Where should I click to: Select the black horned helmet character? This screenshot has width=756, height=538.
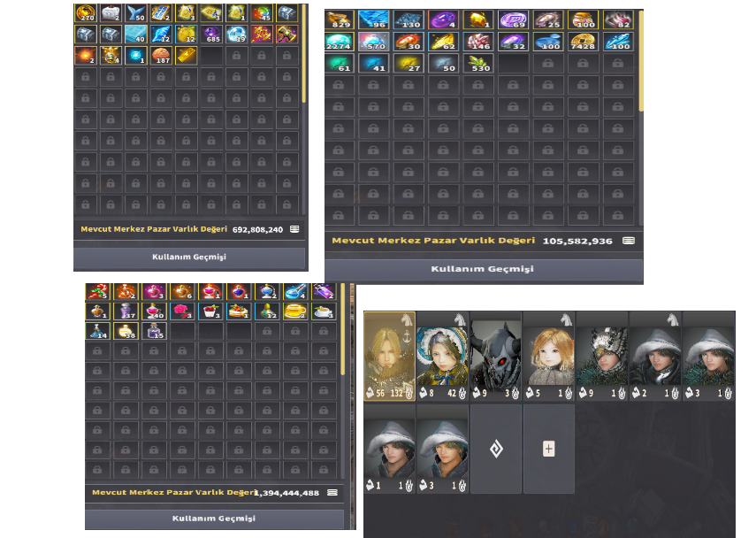click(496, 356)
